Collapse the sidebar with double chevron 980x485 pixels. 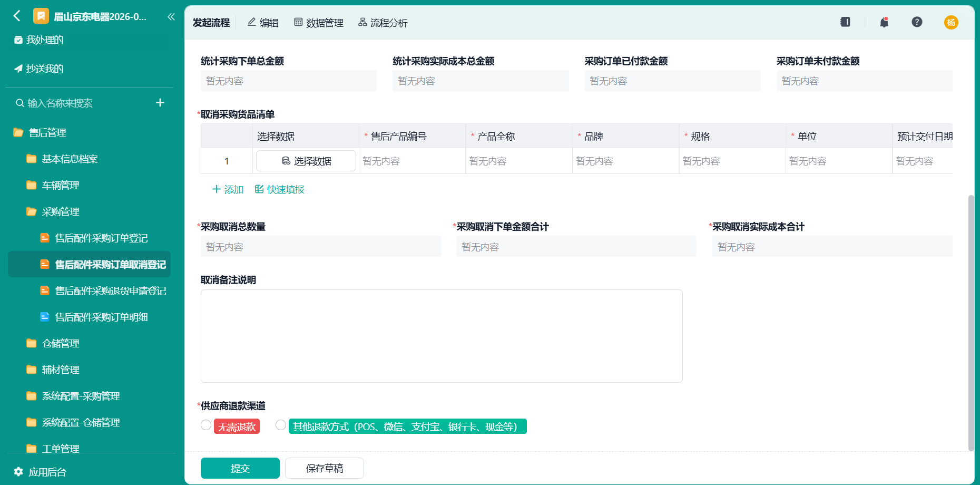(171, 17)
